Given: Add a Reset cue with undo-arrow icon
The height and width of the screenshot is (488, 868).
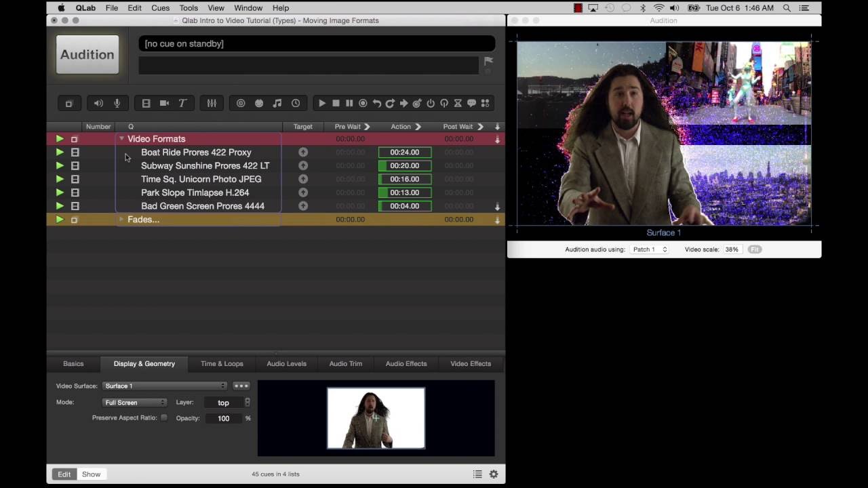Looking at the screenshot, I should point(376,104).
